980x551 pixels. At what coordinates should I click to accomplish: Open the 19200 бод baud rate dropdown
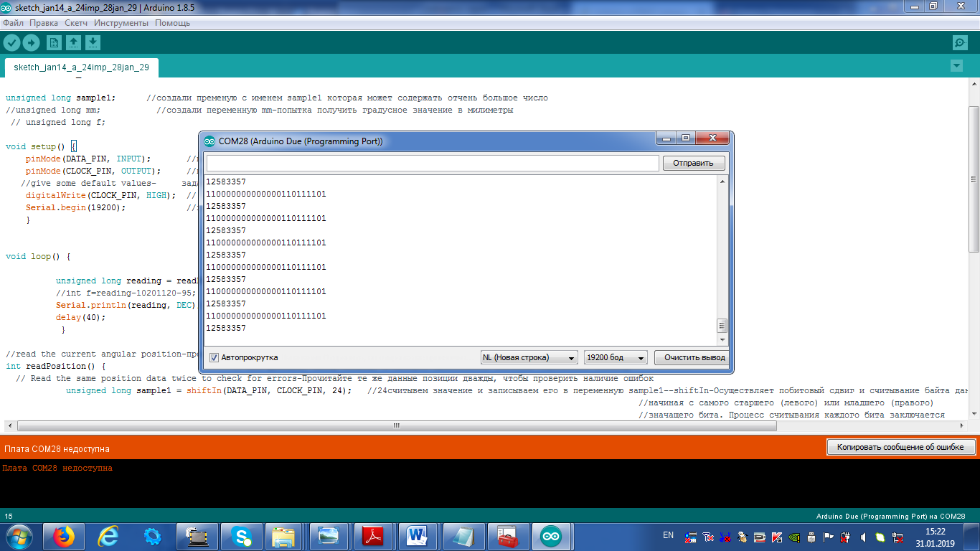click(x=616, y=357)
